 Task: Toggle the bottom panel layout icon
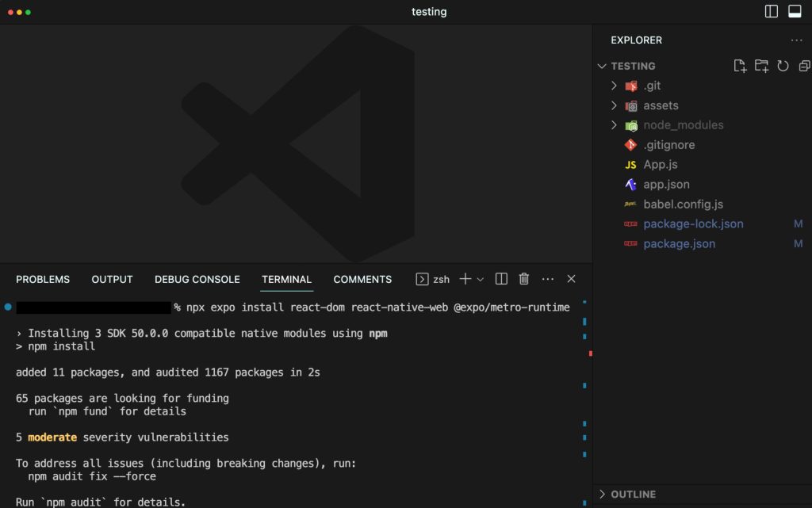(795, 11)
